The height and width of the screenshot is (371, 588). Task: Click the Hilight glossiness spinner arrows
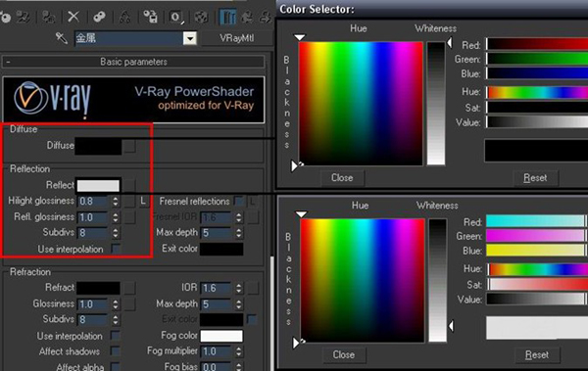coord(116,202)
